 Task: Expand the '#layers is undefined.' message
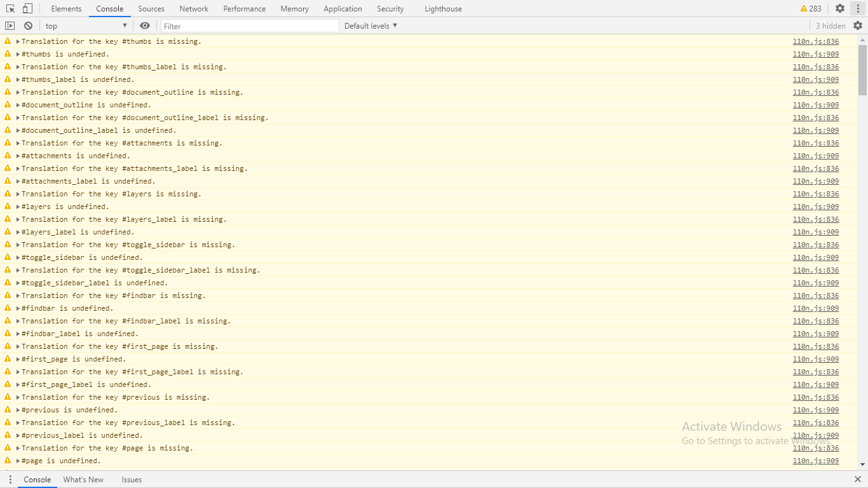tap(18, 207)
